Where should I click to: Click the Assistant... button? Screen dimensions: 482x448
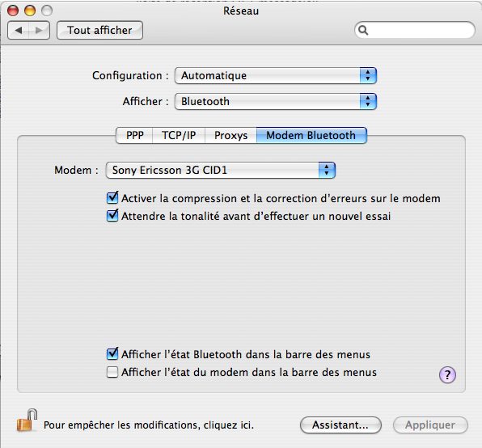click(x=340, y=425)
